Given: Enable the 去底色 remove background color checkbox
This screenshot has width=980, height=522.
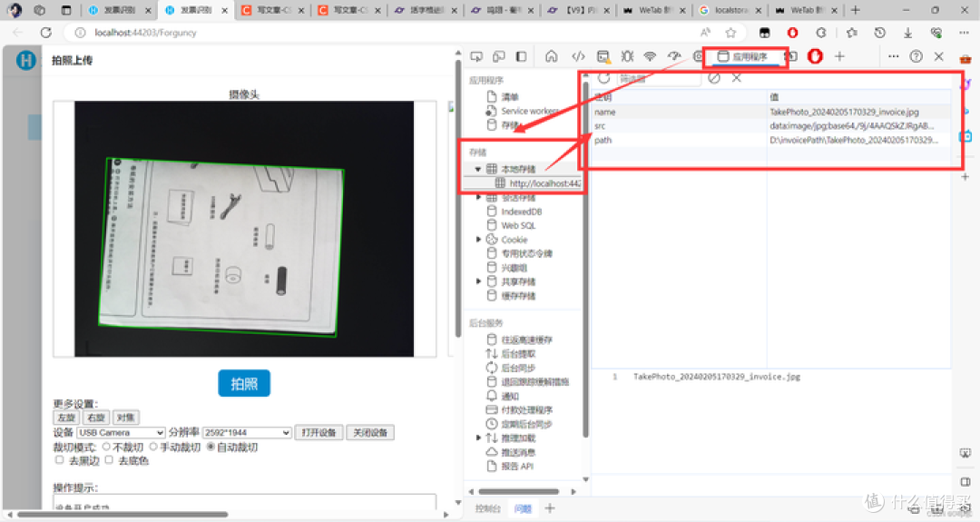Looking at the screenshot, I should 109,460.
